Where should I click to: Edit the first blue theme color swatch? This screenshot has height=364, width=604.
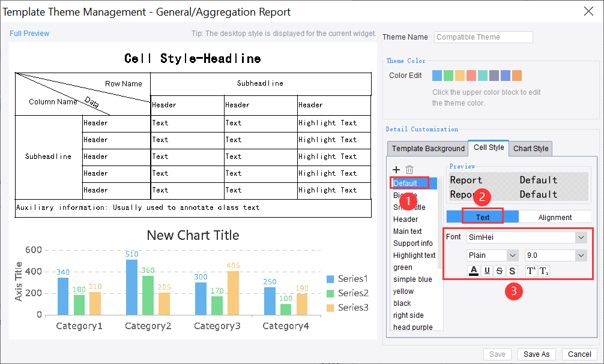click(x=436, y=76)
